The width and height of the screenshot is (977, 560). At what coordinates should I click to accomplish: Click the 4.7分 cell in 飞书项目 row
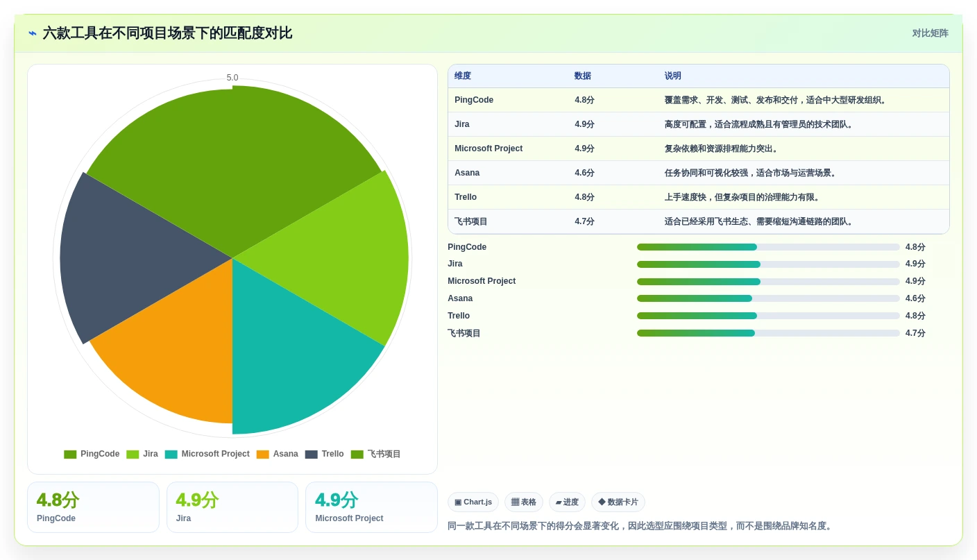(x=584, y=221)
